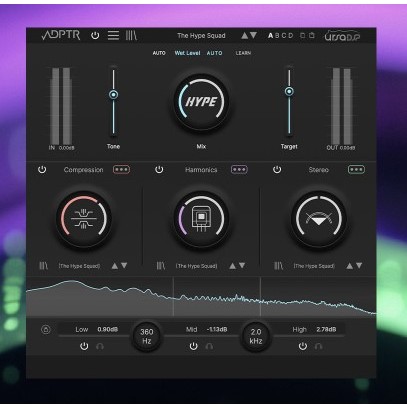Click the 360 Hz crossover knob
The width and height of the screenshot is (407, 407).
coord(147,336)
